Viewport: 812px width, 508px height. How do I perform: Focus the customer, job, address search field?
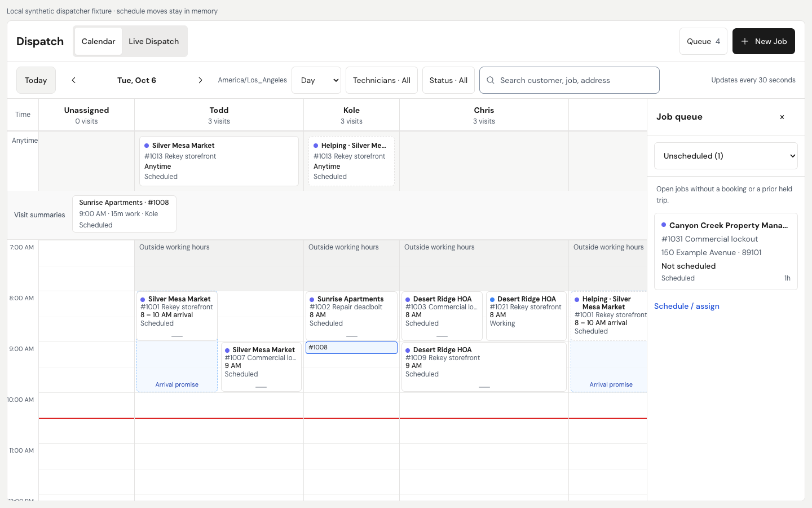[570, 80]
